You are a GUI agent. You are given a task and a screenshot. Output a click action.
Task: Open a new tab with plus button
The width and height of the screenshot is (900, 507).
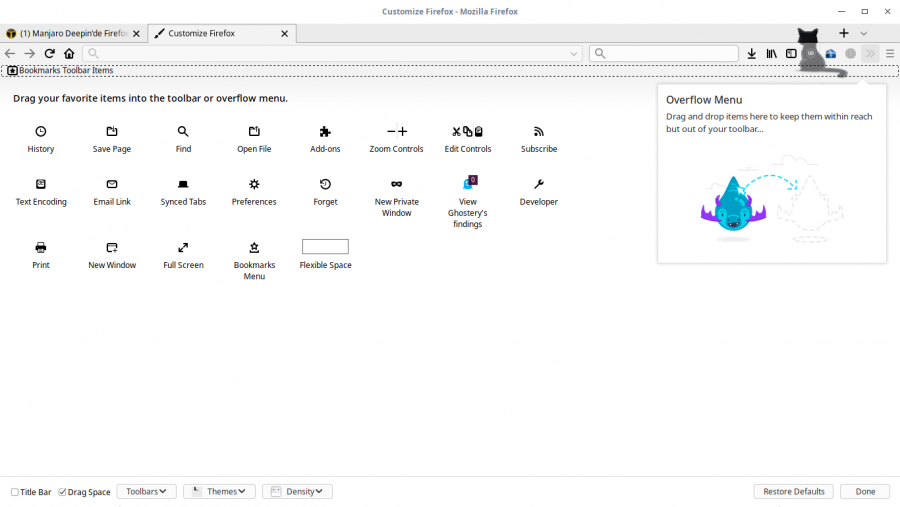[x=844, y=33]
